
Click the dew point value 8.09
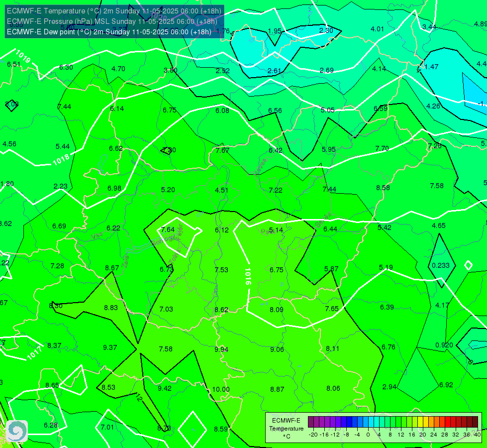click(277, 309)
